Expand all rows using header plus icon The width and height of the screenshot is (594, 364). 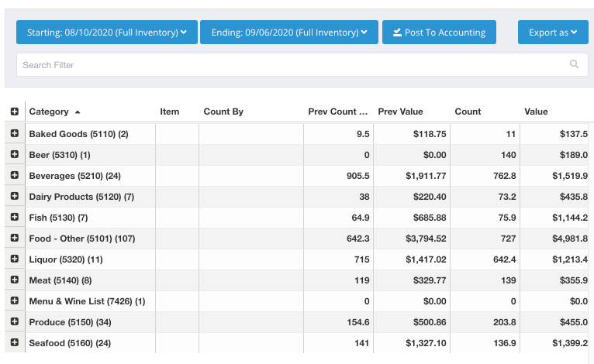[15, 112]
